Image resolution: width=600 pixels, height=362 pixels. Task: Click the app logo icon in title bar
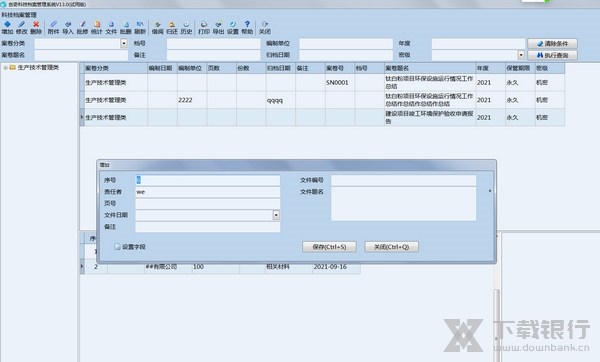click(3, 4)
